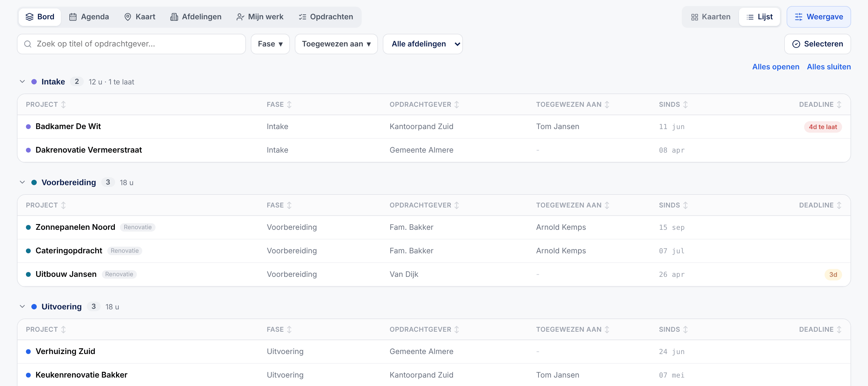Sort Voorbereiding table by Opdrachtgever column
Screen dimensions: 868x386
(x=424, y=205)
